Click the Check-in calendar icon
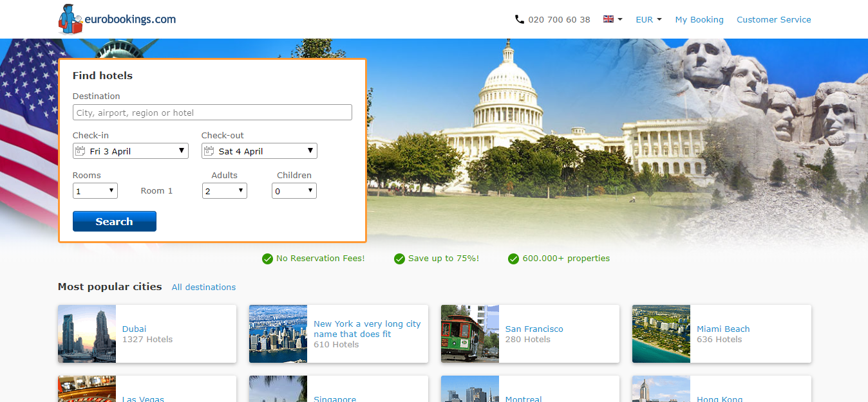868x402 pixels. click(x=80, y=151)
